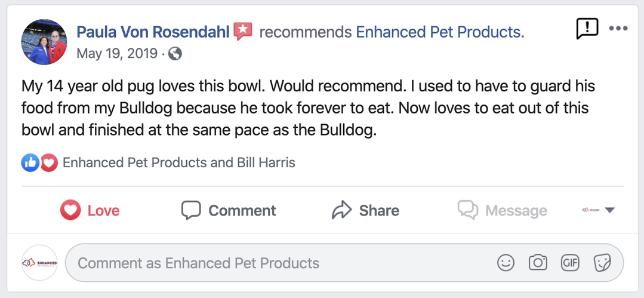This screenshot has height=298, width=644.
Task: Click the Enhanced Pet Products commenter avatar
Action: click(x=40, y=263)
